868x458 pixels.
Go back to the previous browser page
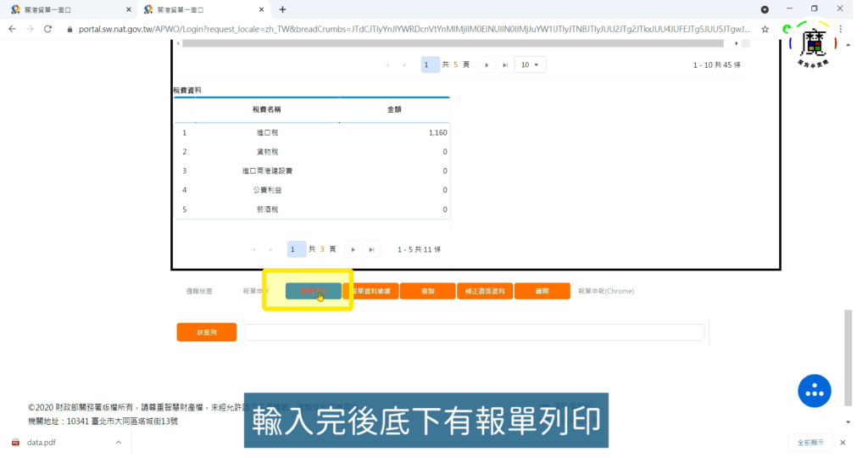point(12,29)
